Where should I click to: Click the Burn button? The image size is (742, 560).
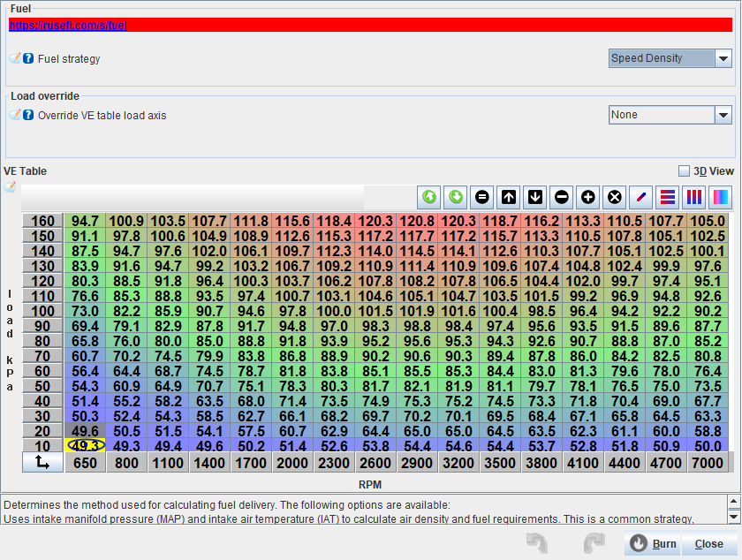653,543
